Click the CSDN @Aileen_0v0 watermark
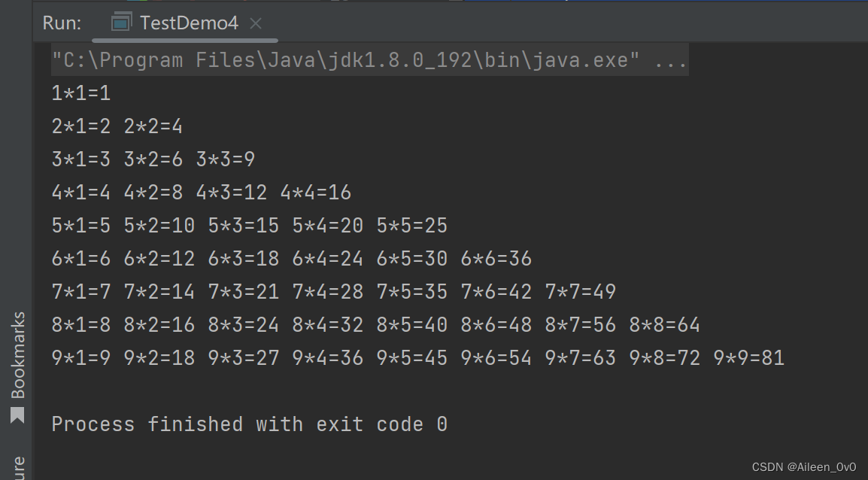The image size is (868, 480). [804, 467]
